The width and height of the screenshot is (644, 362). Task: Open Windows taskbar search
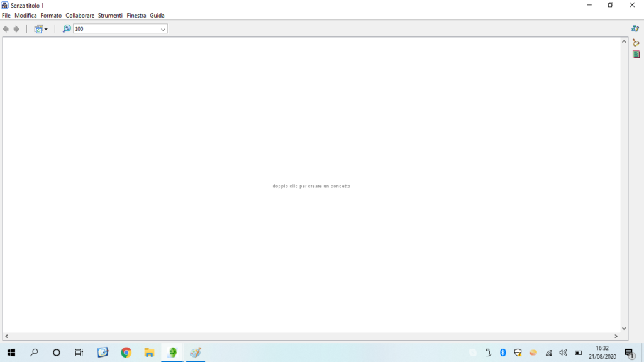34,353
